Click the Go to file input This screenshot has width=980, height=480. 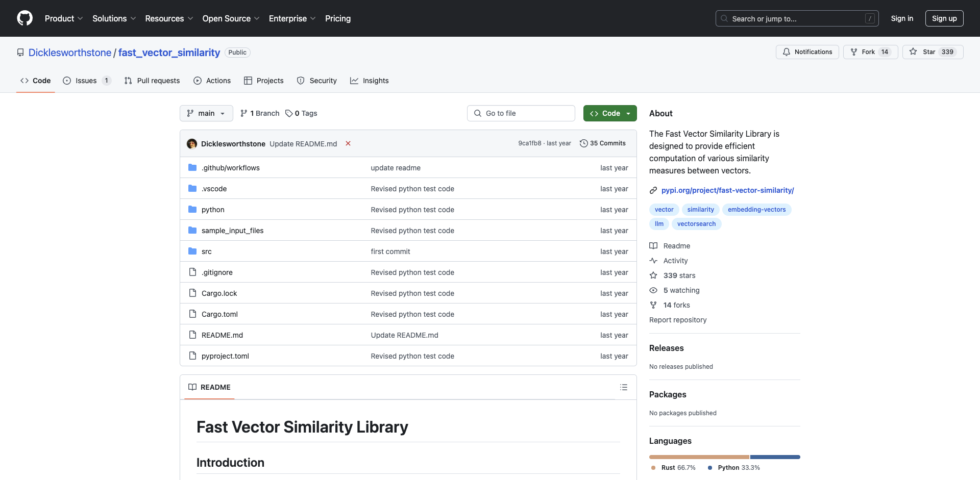521,113
